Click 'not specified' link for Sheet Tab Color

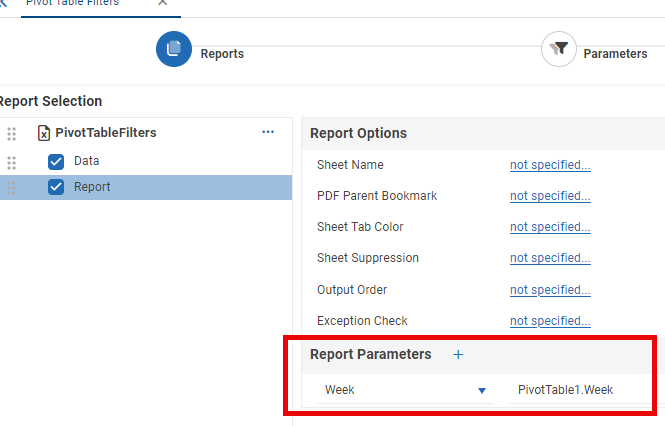point(550,227)
